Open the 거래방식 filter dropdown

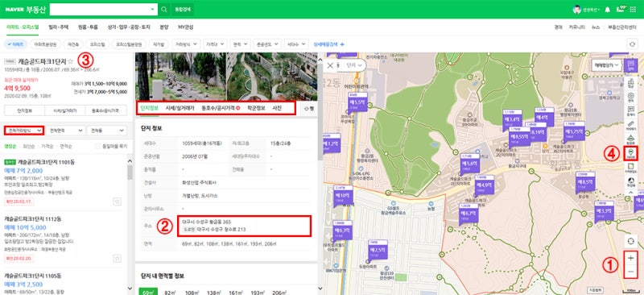(x=186, y=44)
